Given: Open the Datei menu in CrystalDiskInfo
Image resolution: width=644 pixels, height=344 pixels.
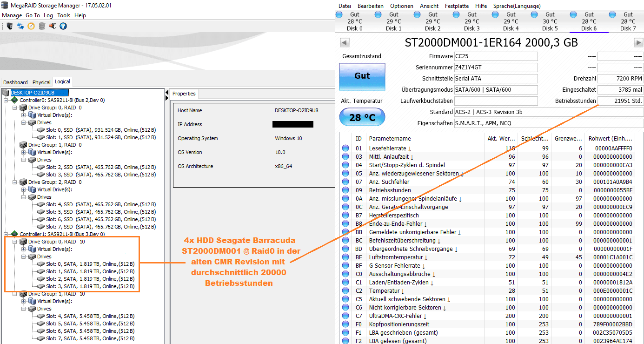Looking at the screenshot, I should pyautogui.click(x=345, y=6).
